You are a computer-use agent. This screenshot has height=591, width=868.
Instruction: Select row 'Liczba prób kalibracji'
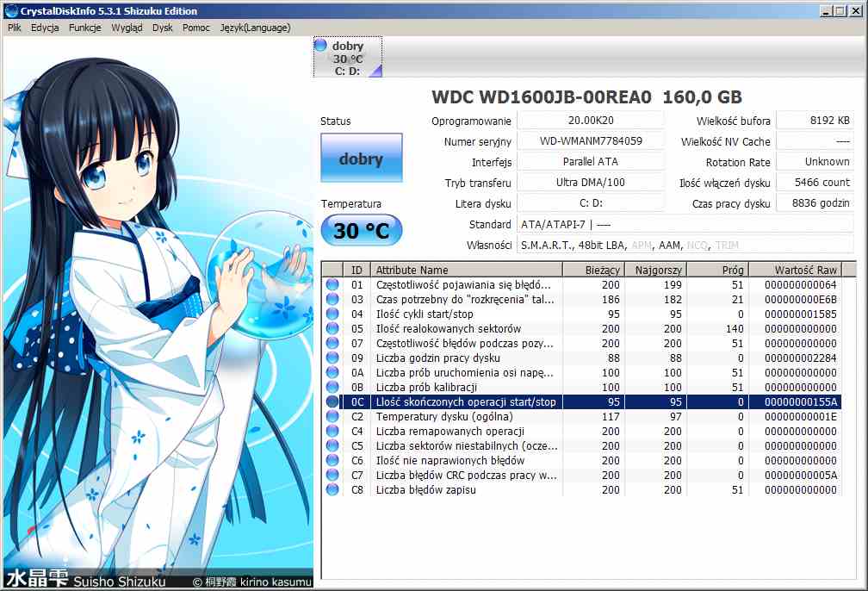tap(581, 387)
